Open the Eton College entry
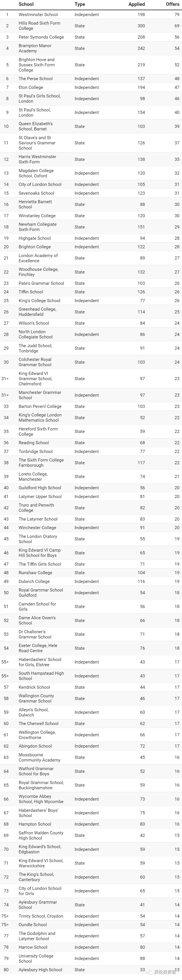 (x=31, y=87)
